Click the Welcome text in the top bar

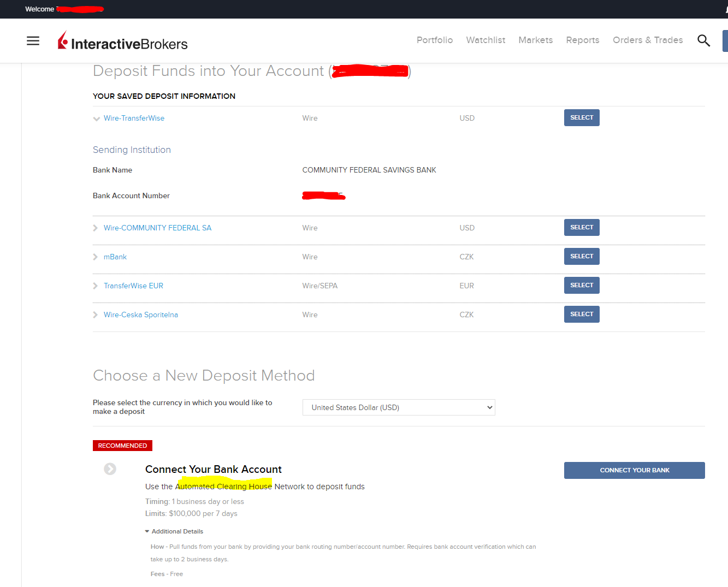tap(39, 9)
